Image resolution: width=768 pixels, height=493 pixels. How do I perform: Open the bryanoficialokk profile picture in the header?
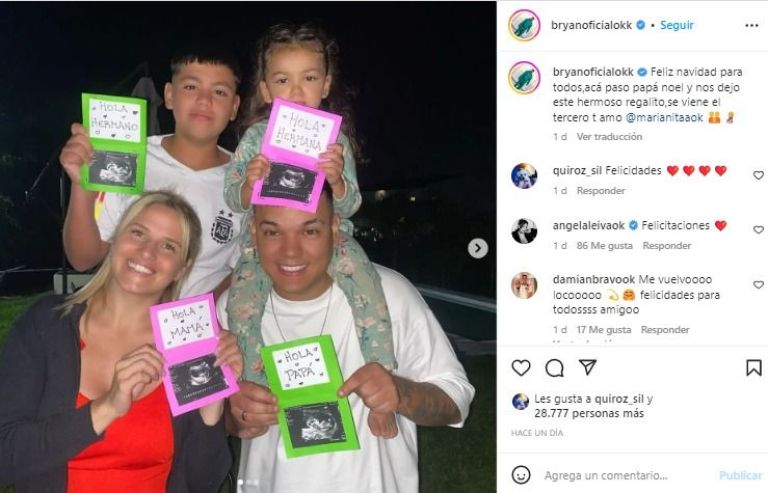click(x=524, y=25)
